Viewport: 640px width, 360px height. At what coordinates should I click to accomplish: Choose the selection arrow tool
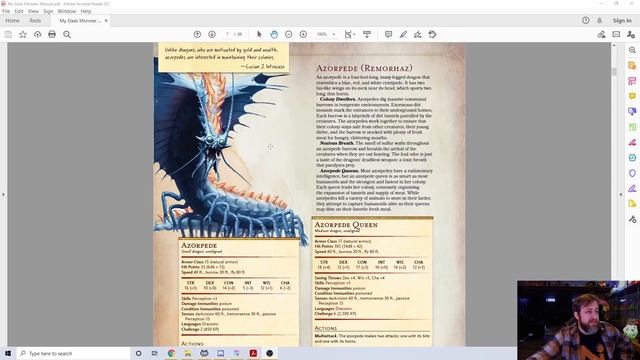tap(259, 35)
